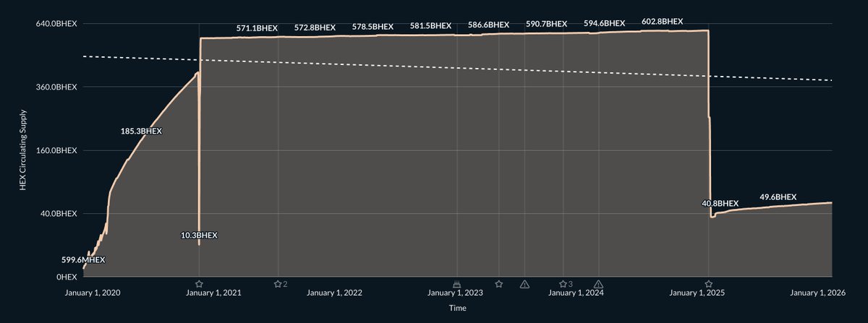Viewport: 868px width, 323px height.
Task: Click the unnumbered star between the cake and first warning triangle
Action: point(498,284)
